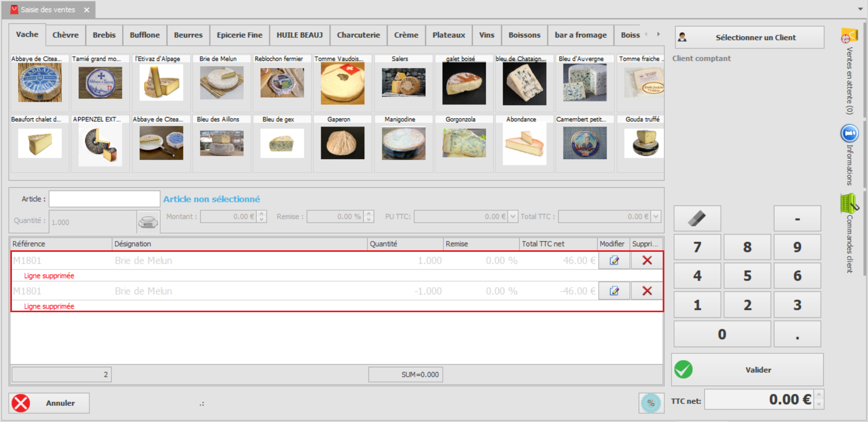Expand the PU TTC dropdown
The width and height of the screenshot is (868, 422).
513,216
